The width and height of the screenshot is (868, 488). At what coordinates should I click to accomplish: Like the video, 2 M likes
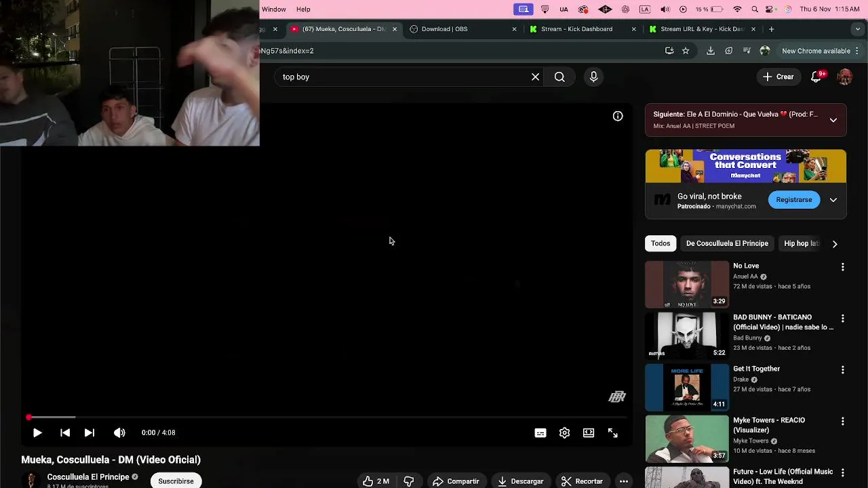[x=376, y=481]
